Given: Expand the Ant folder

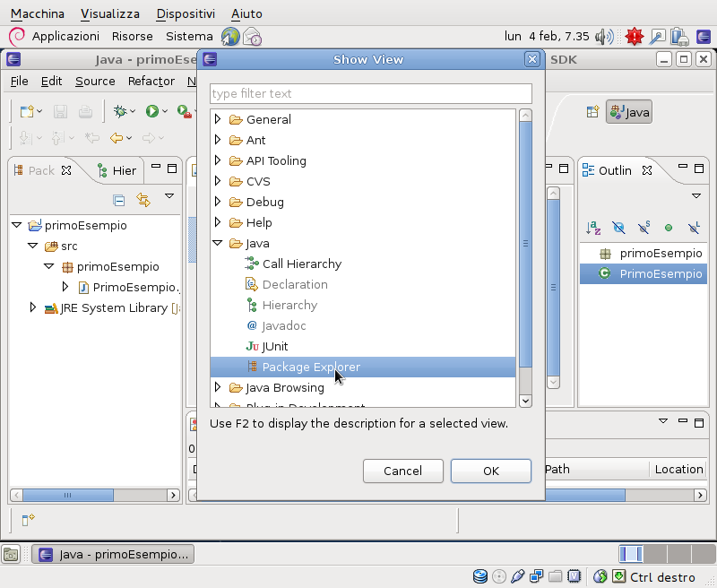Looking at the screenshot, I should 218,140.
